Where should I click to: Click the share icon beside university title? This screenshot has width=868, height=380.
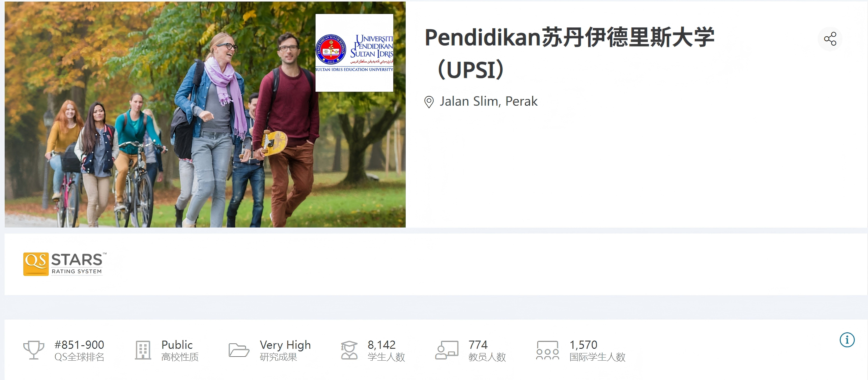(x=830, y=39)
